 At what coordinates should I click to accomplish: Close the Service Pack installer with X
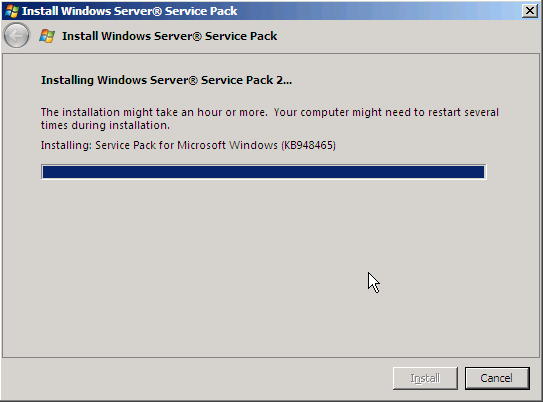coord(530,11)
